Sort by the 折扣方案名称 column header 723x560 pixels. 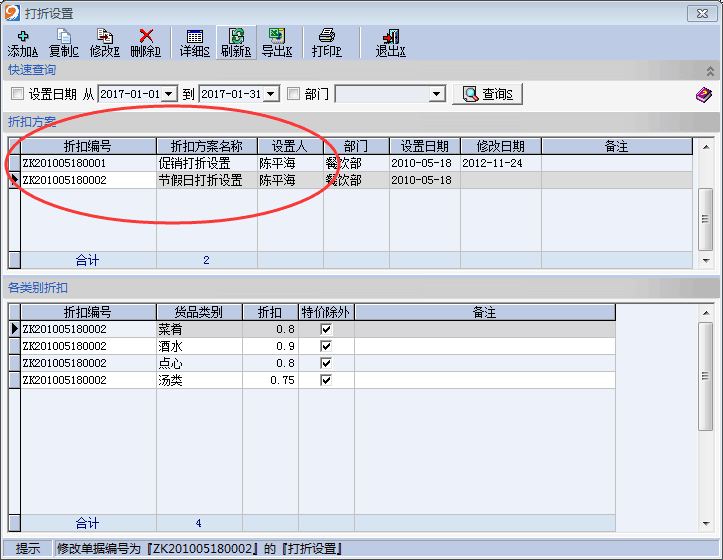206,146
